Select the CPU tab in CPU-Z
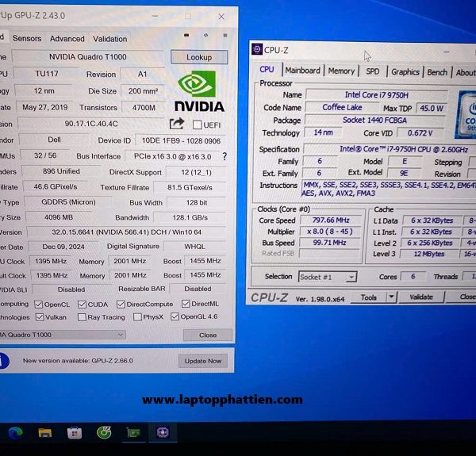This screenshot has height=456, width=476. 267,70
